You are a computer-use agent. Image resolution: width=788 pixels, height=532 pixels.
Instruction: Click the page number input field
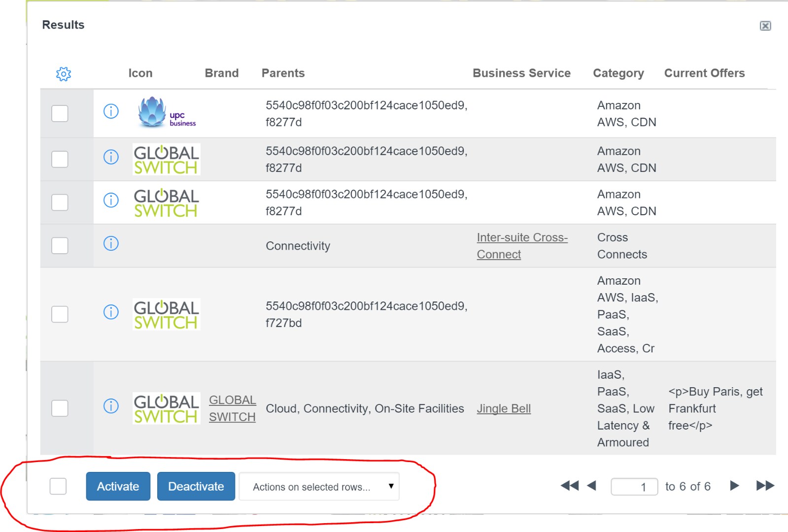click(634, 487)
